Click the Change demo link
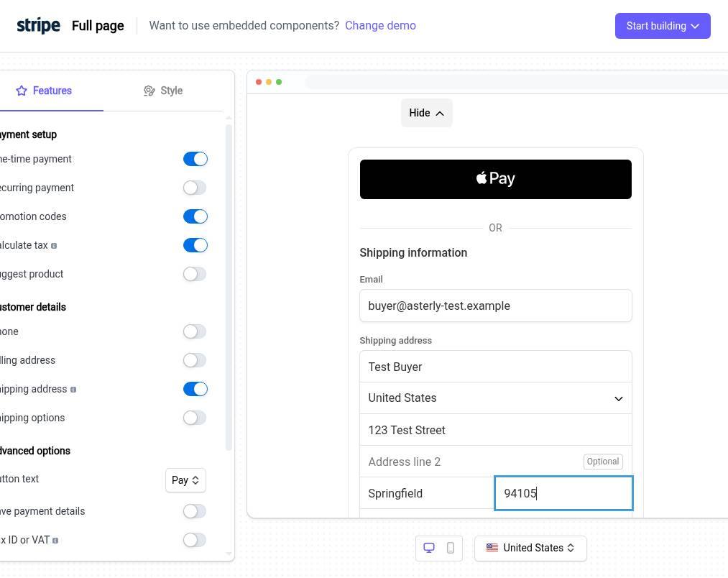 pyautogui.click(x=380, y=26)
